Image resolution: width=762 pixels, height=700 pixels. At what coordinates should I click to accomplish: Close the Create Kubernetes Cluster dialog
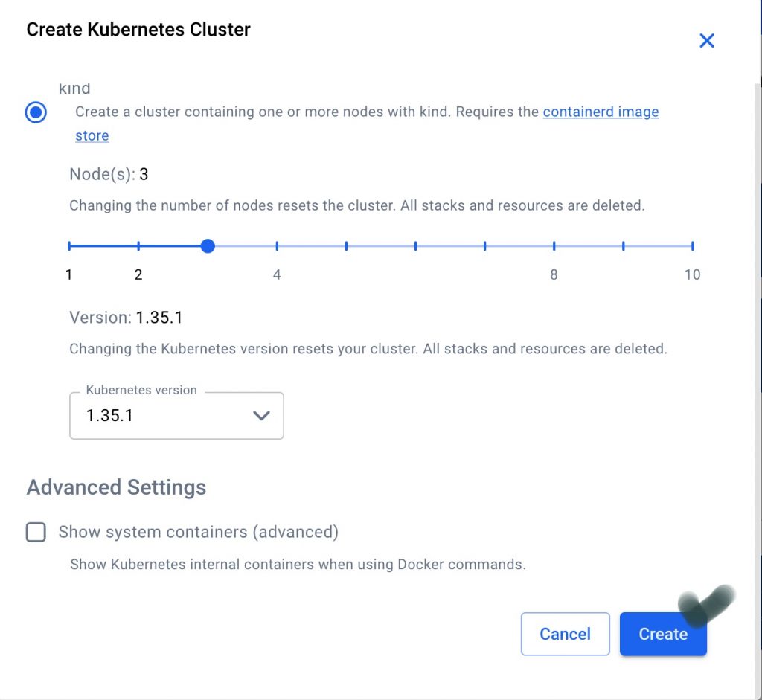[706, 41]
